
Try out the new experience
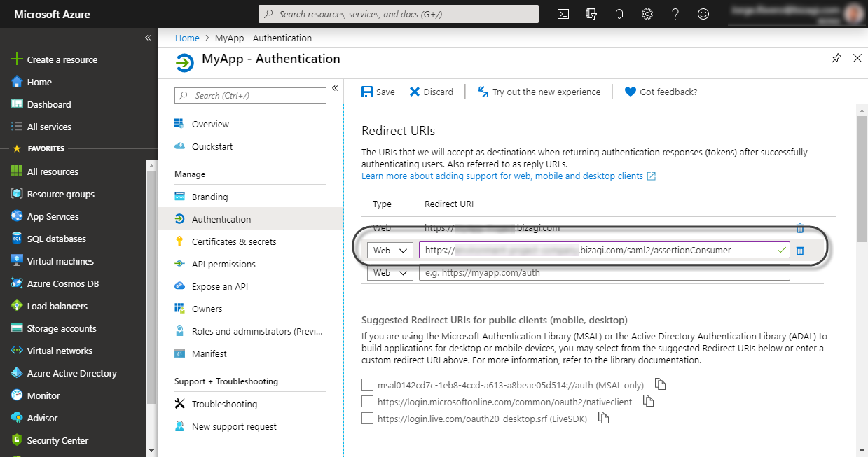pyautogui.click(x=539, y=92)
